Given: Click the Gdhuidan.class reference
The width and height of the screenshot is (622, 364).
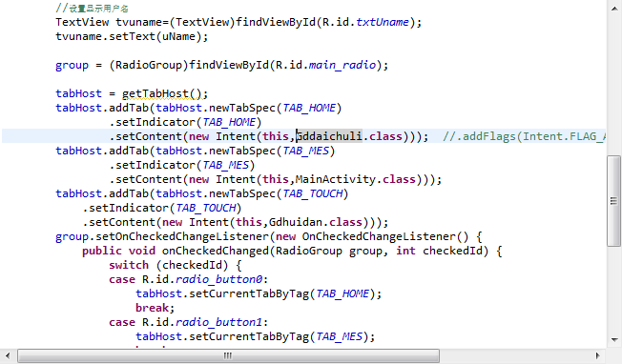Looking at the screenshot, I should pos(316,222).
